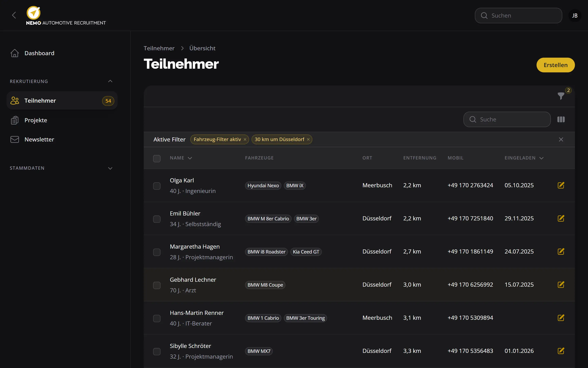Edit Gebhard Lechner's entry
This screenshot has height=368, width=588.
tap(561, 285)
